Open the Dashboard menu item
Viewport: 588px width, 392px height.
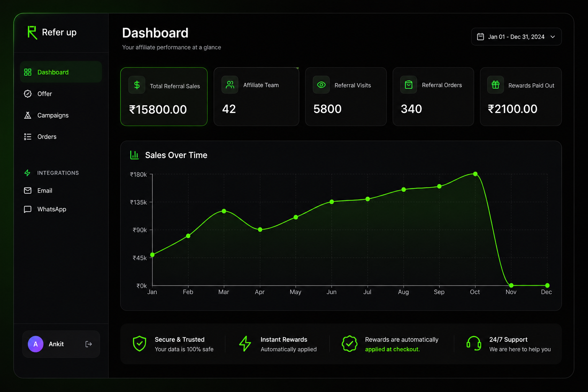pos(61,72)
